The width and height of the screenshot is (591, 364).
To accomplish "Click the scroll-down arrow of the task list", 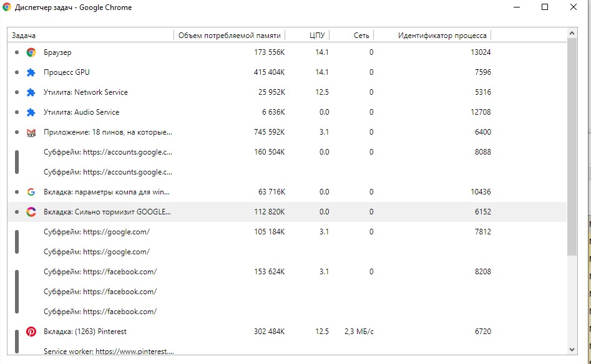I will click(572, 350).
